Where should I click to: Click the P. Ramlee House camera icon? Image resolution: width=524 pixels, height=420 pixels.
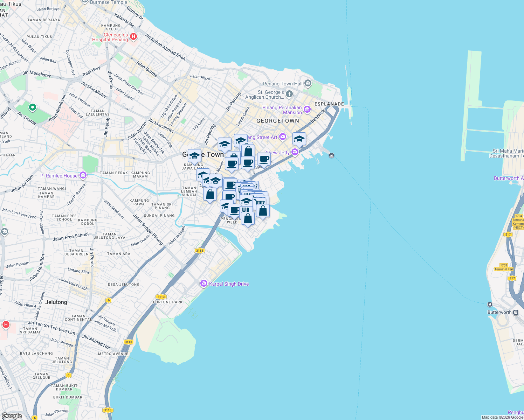point(83,175)
